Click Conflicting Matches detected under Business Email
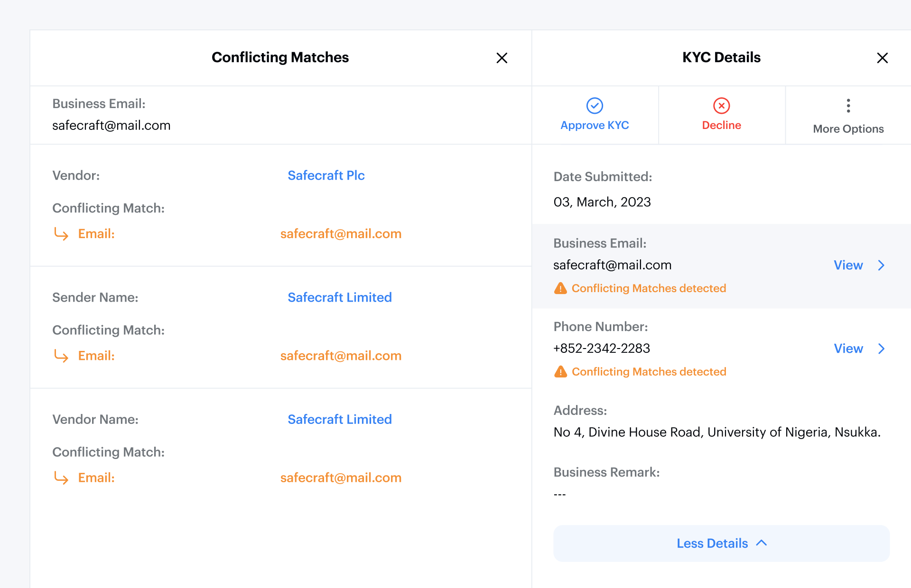The image size is (911, 588). pos(649,288)
